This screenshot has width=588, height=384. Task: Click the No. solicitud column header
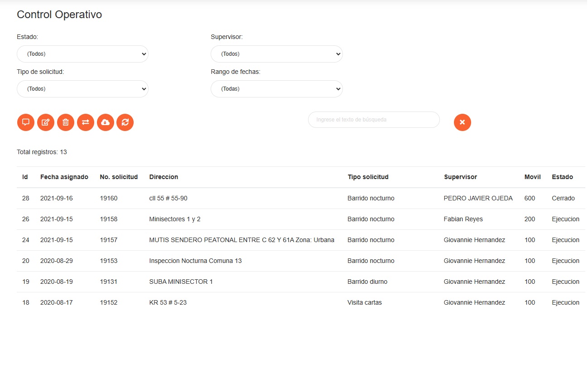point(119,177)
